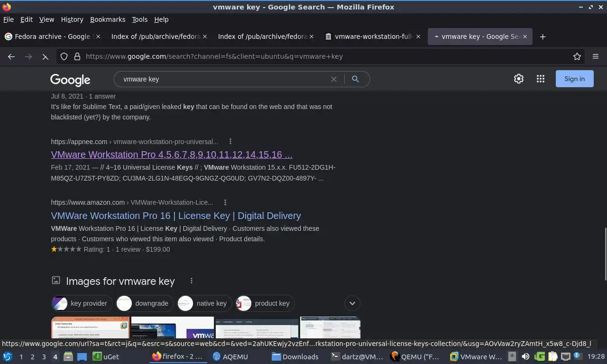Image resolution: width=607 pixels, height=364 pixels.
Task: Switch to uGet window in taskbar
Action: [106, 356]
